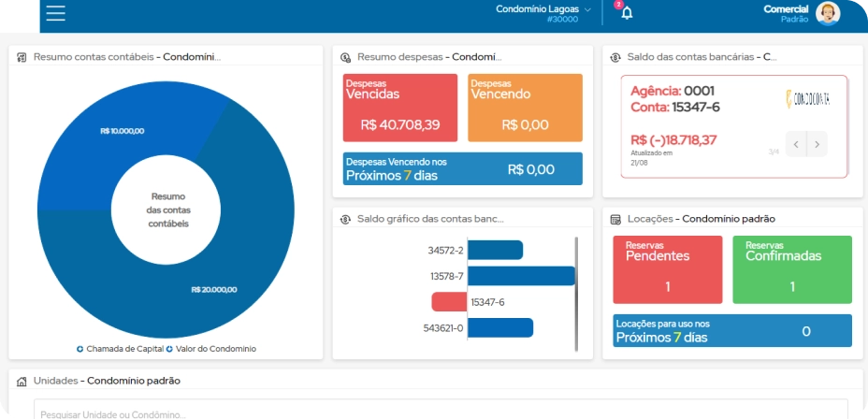
Task: Open the Reservas Confirmadas green card
Action: tap(791, 269)
